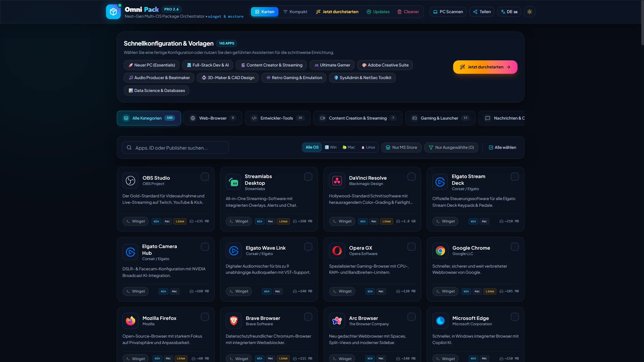Select the DaVinci Resolve checkbox
644x362 pixels.
coord(412,177)
